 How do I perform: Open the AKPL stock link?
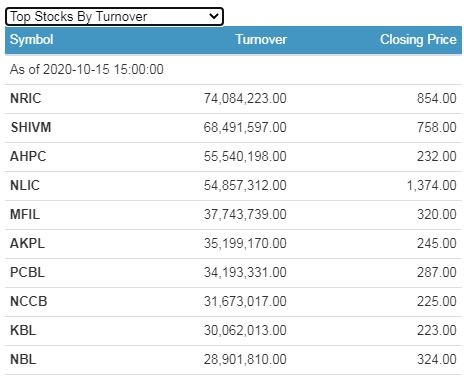pos(27,243)
